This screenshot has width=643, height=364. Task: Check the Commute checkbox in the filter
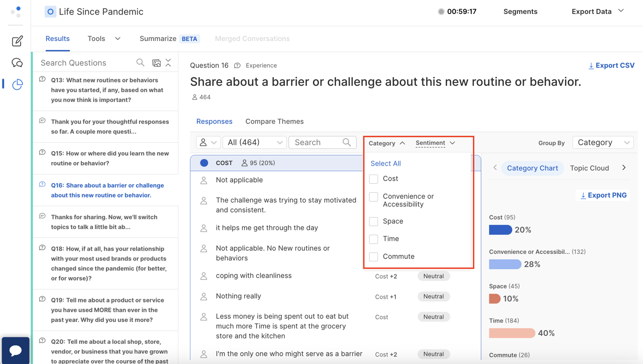[x=373, y=256]
